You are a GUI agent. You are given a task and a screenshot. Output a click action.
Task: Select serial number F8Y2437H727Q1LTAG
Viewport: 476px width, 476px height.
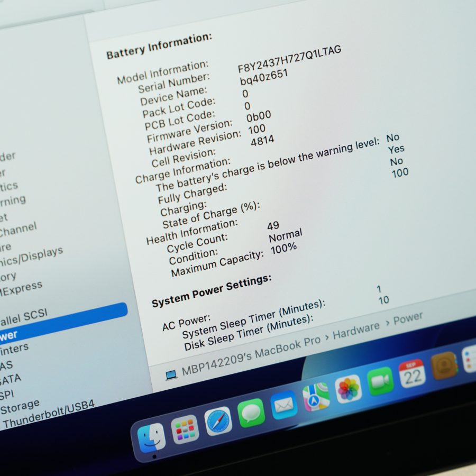[x=289, y=59]
